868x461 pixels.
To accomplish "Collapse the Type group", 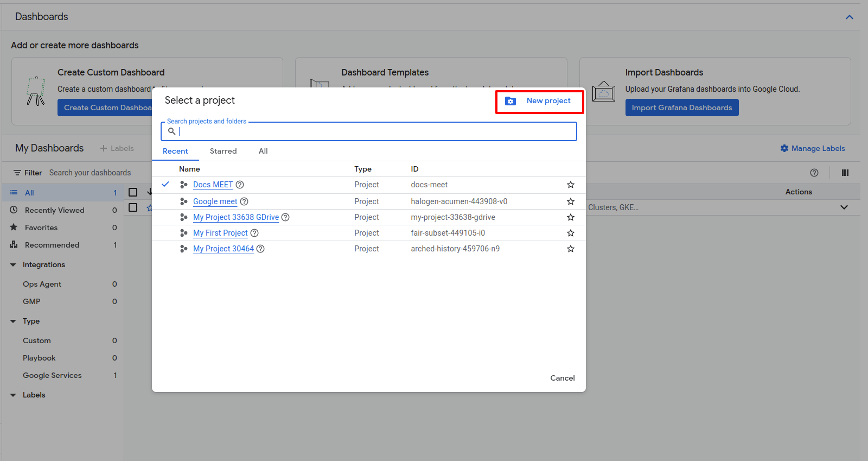I will coord(13,321).
